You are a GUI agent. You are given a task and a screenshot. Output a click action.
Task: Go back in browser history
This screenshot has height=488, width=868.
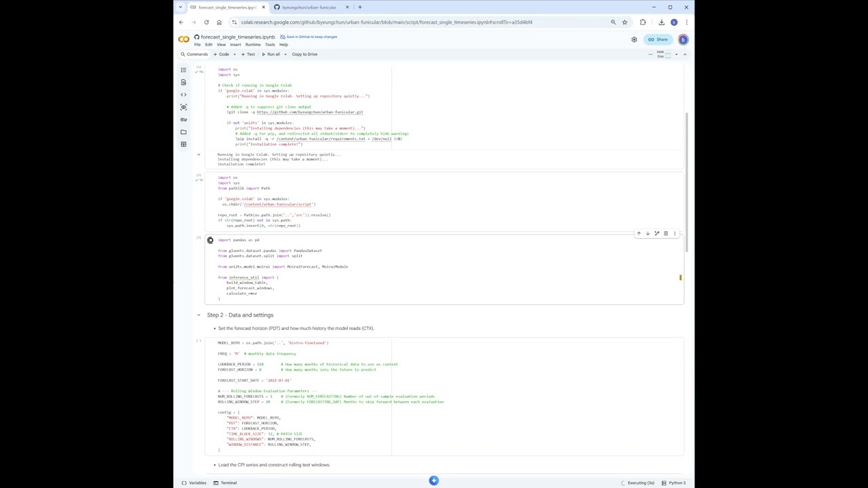pyautogui.click(x=181, y=22)
